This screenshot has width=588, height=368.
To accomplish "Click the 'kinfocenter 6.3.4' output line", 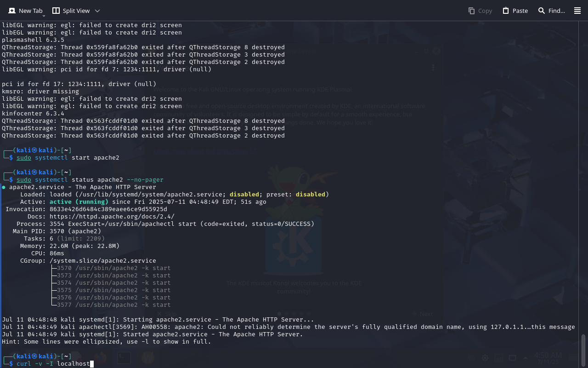I will pyautogui.click(x=33, y=114).
